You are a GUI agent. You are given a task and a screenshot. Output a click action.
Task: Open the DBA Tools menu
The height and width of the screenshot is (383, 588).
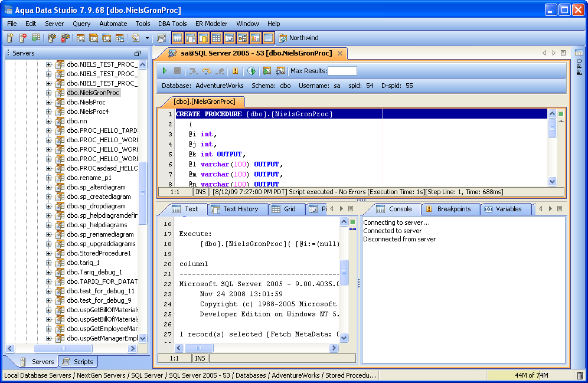(x=172, y=24)
